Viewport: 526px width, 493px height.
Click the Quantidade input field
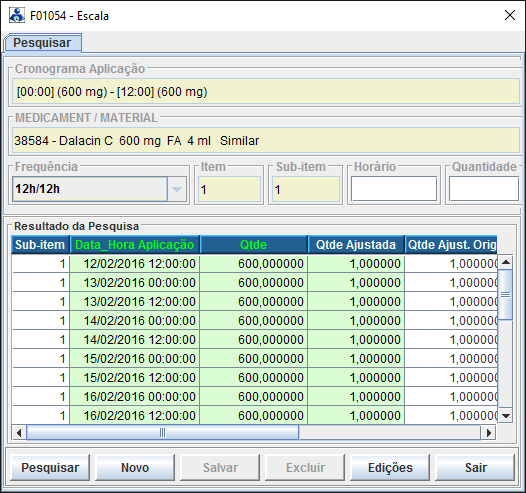[484, 189]
